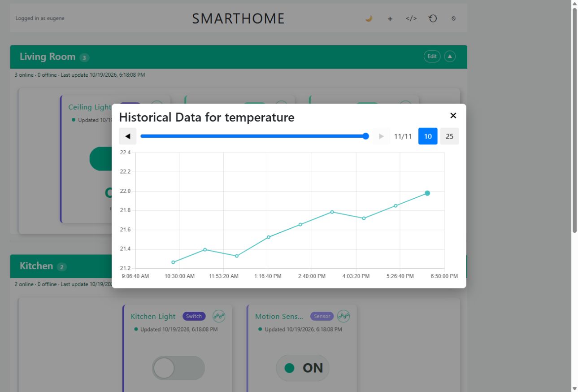
Task: Click the Kitchen Light Switch badge
Action: pyautogui.click(x=194, y=316)
